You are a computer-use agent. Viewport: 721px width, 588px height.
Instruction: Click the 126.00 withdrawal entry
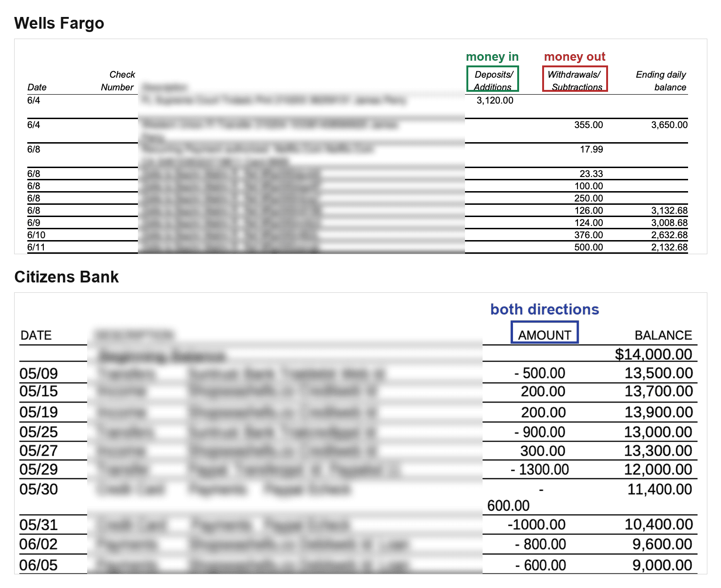[588, 210]
